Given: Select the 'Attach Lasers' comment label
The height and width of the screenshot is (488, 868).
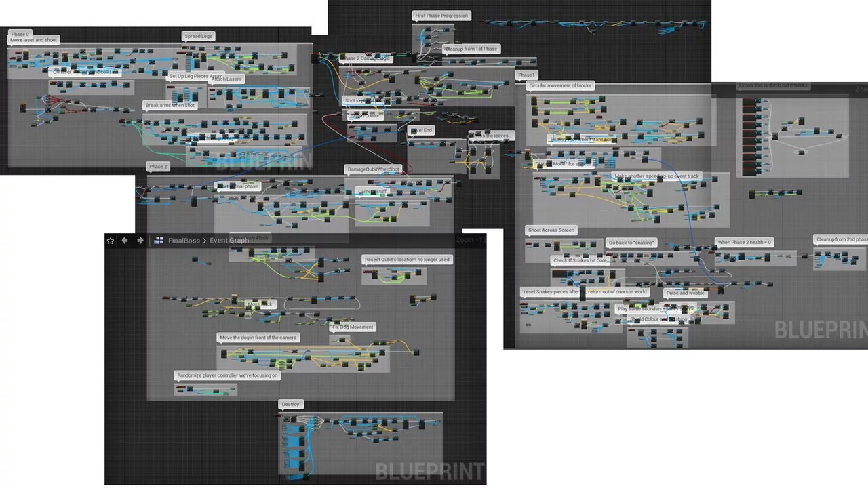Looking at the screenshot, I should pos(226,79).
